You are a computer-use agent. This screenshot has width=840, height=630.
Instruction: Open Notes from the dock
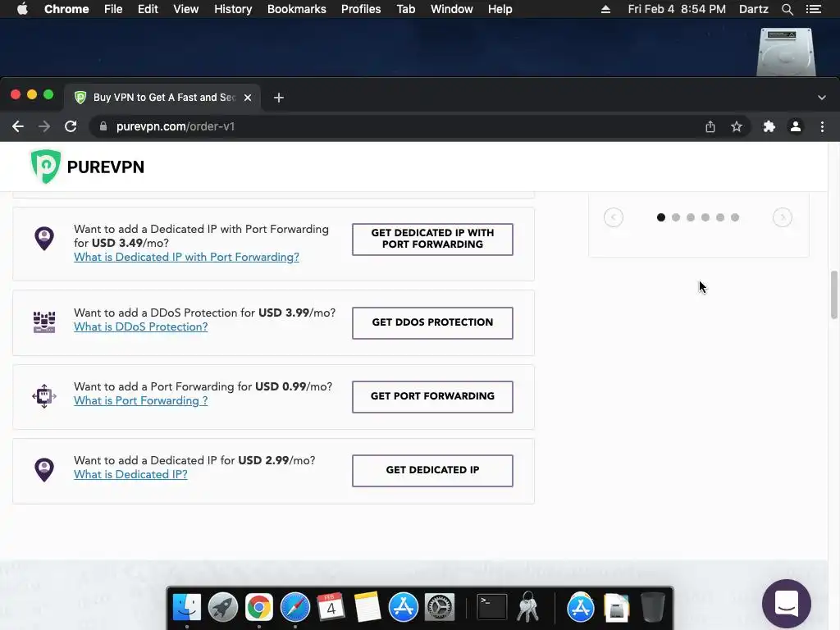pos(367,607)
